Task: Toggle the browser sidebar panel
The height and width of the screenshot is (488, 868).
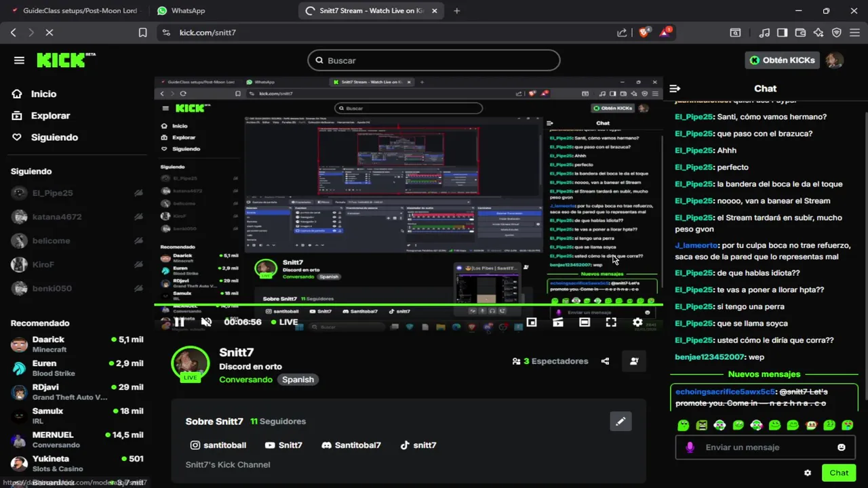Action: click(782, 33)
